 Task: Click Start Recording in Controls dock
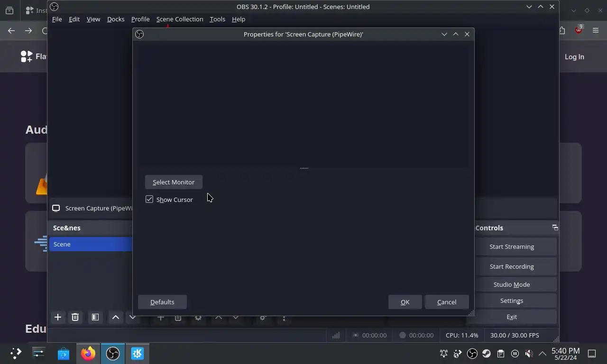(512, 266)
